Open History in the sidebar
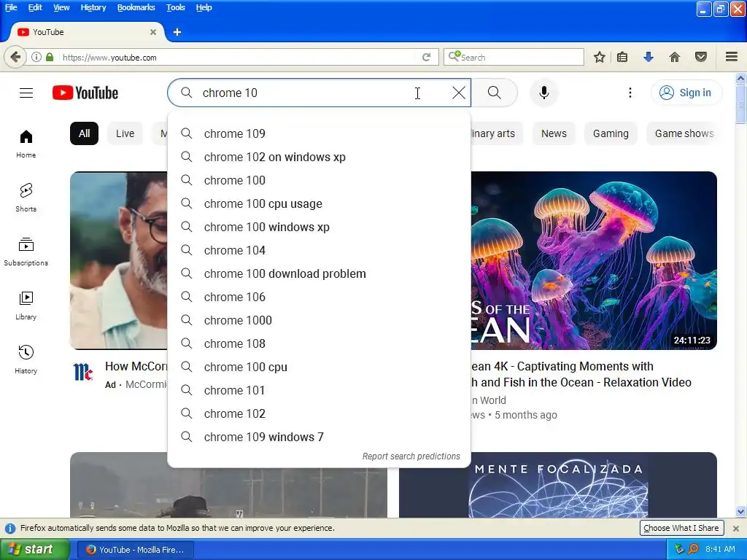 pyautogui.click(x=26, y=359)
